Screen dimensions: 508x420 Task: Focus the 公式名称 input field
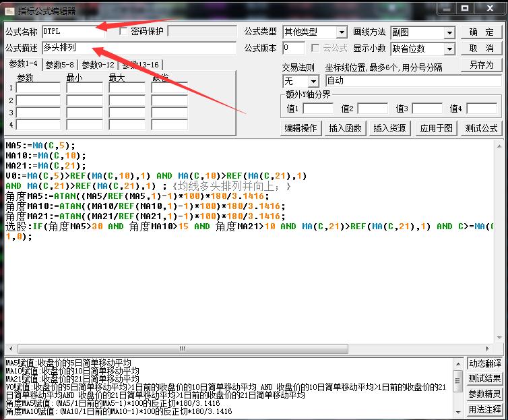79,31
